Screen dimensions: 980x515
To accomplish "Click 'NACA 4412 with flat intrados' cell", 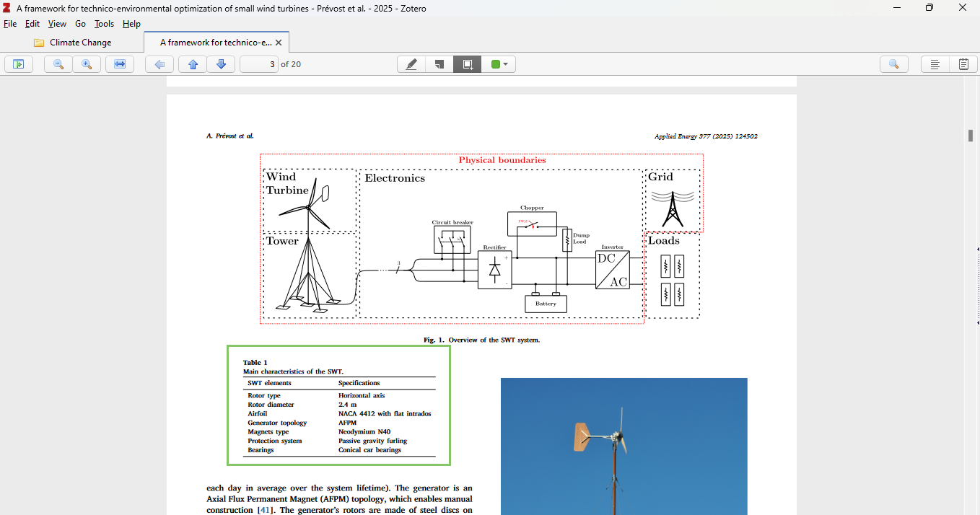I will 385,413.
